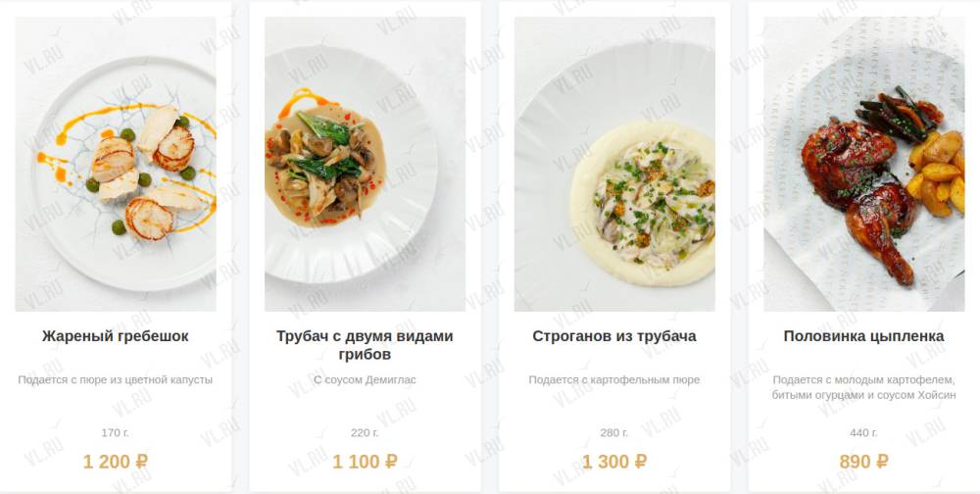Click the картофельным пюре description text
Viewport: 980px width, 494px height.
point(614,379)
